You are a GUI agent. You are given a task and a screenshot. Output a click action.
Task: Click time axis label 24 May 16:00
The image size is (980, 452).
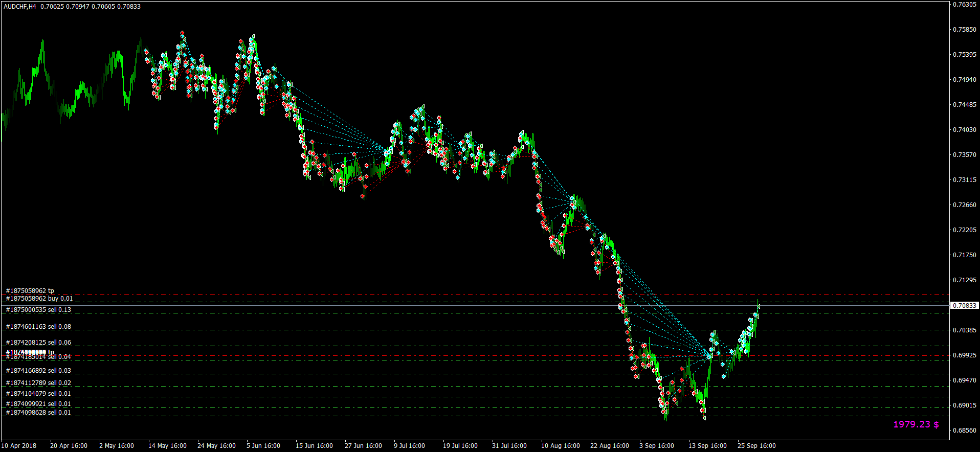pyautogui.click(x=216, y=446)
